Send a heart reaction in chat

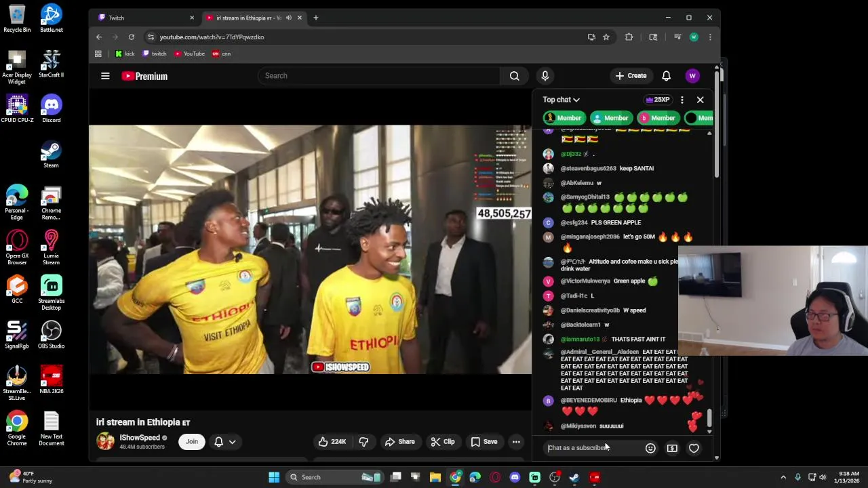pos(694,448)
